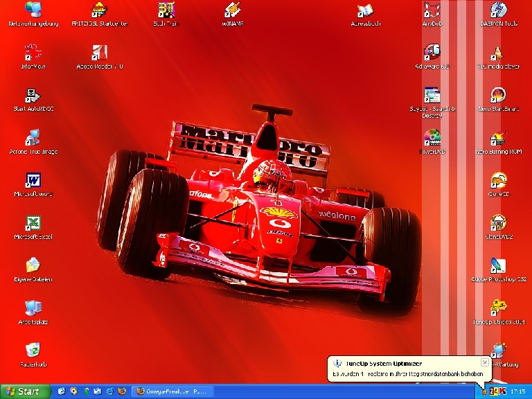Open Spybot - Search & Destroy shortcut
Viewport: 532px width, 399px height.
point(432,96)
